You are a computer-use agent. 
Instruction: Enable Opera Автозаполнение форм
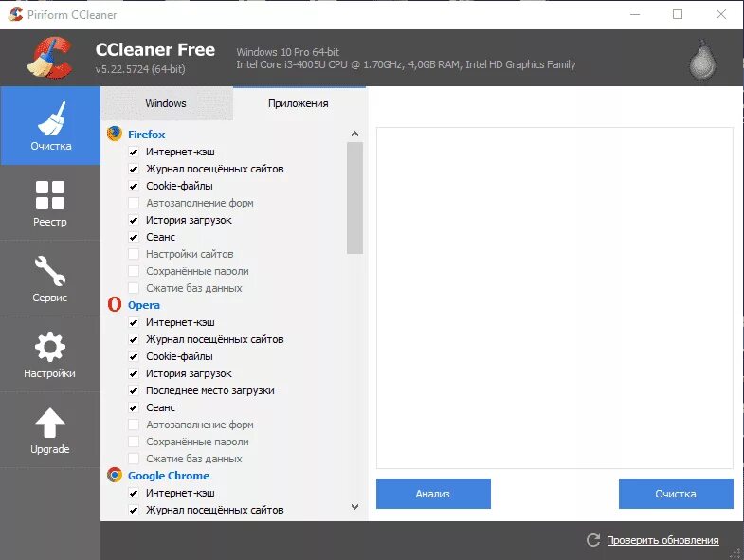(134, 425)
